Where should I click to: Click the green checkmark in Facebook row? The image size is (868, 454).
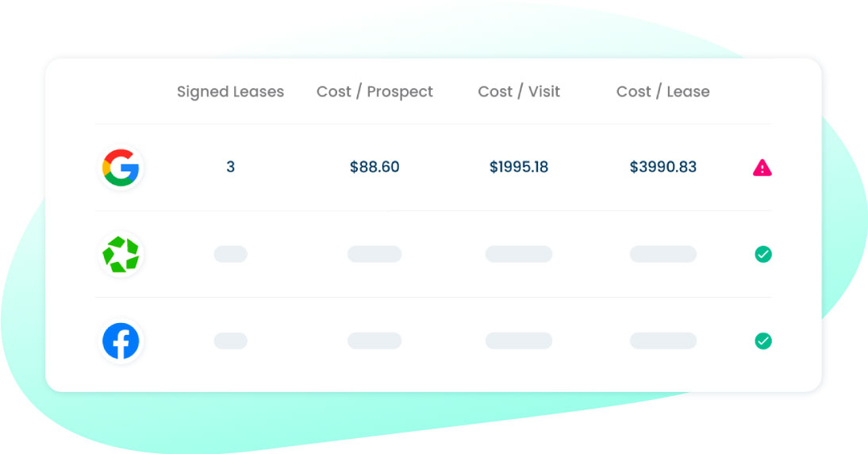click(x=763, y=341)
